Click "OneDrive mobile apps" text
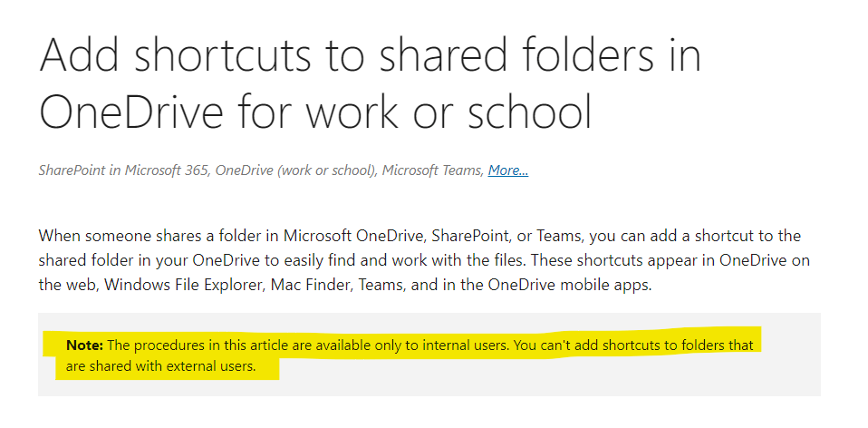This screenshot has height=428, width=868. click(x=569, y=285)
